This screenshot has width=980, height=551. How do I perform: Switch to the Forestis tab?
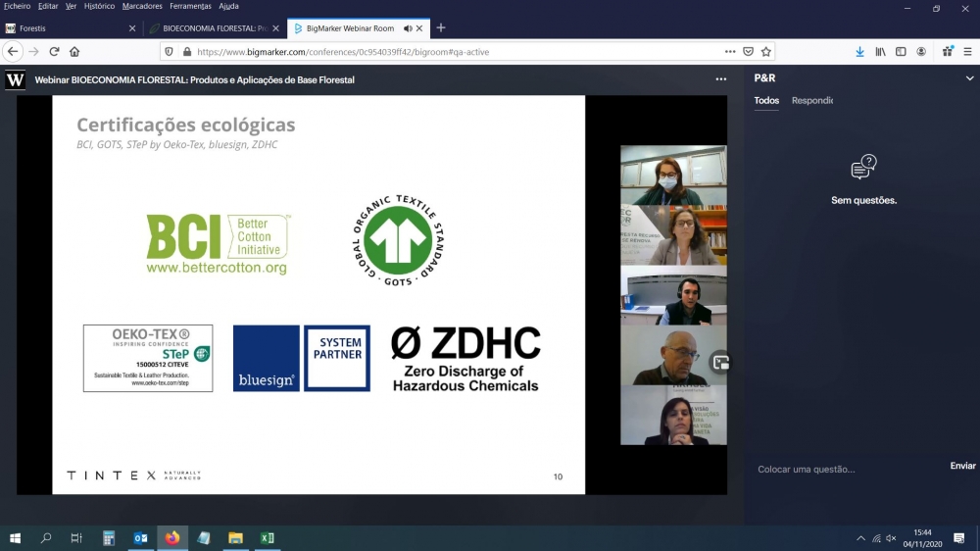click(71, 28)
